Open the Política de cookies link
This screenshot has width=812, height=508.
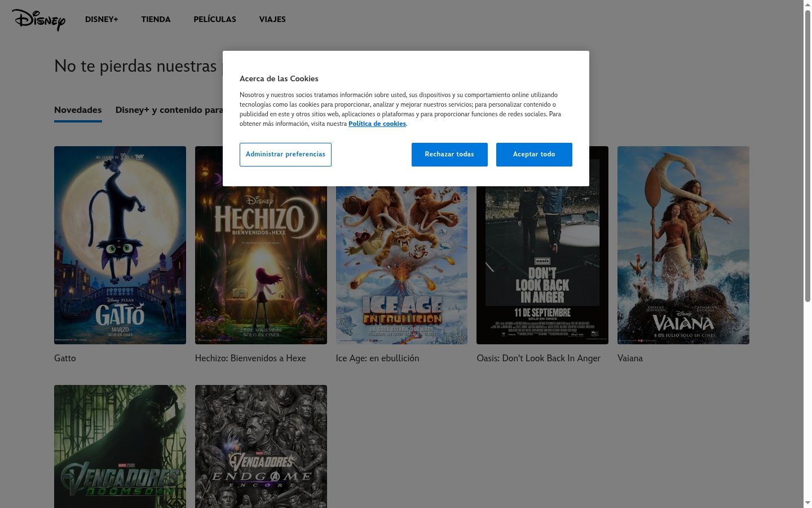coord(377,124)
